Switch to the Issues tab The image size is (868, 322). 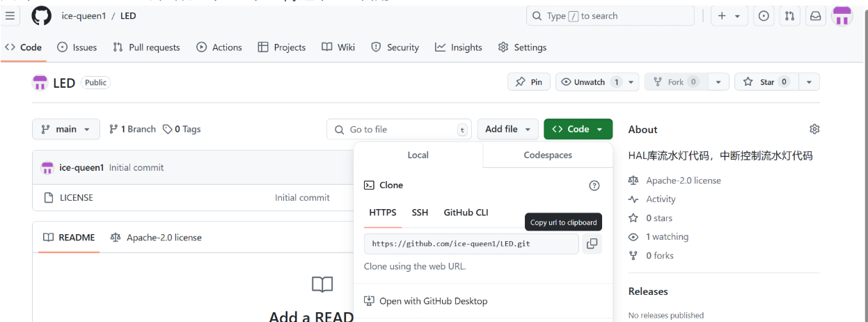[77, 47]
